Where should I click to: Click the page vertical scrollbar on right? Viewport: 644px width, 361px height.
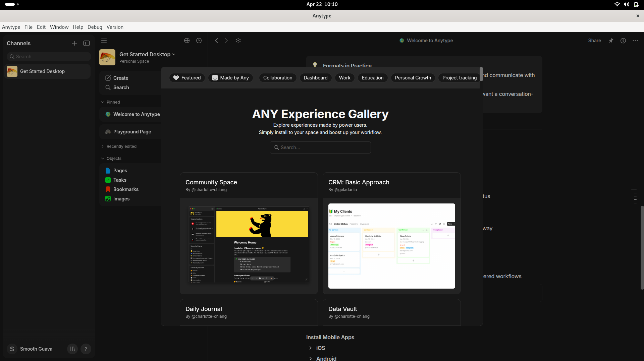642,247
